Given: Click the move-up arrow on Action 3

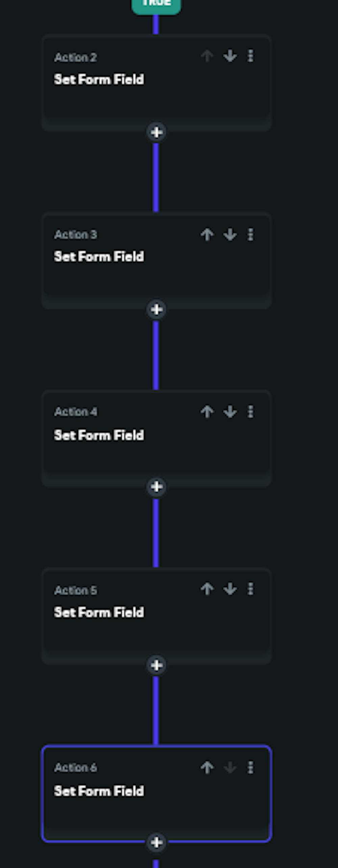Looking at the screenshot, I should [x=207, y=233].
